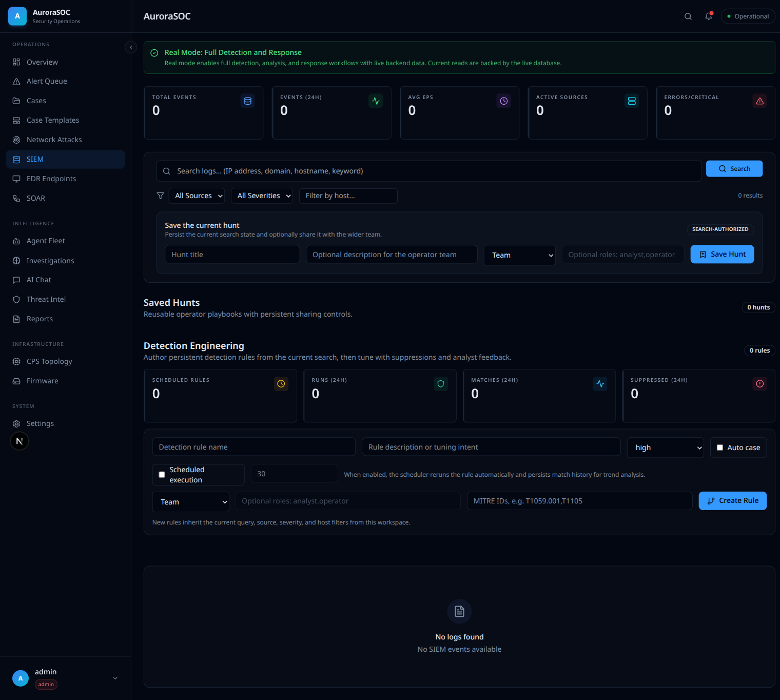Click the blue Search button
Image resolution: width=780 pixels, height=700 pixels.
[734, 169]
